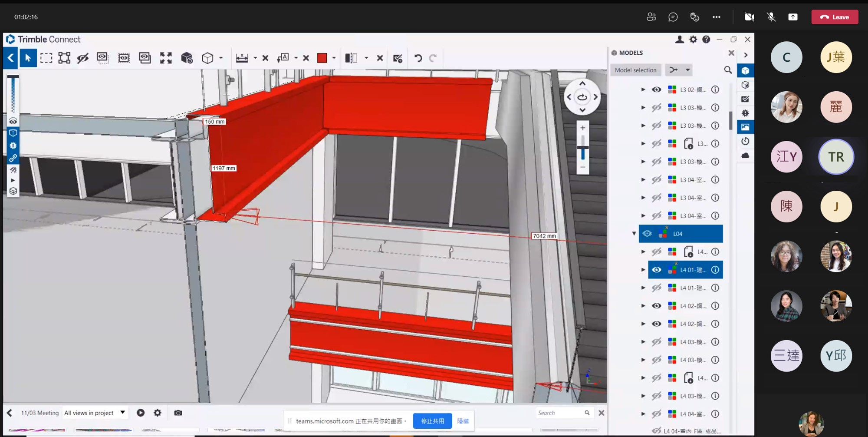Click the undo arrow in toolbar

(x=418, y=58)
